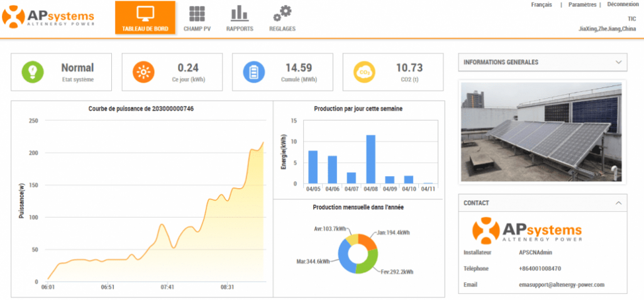Click the blue battery cumulative energy icon

coord(253,72)
